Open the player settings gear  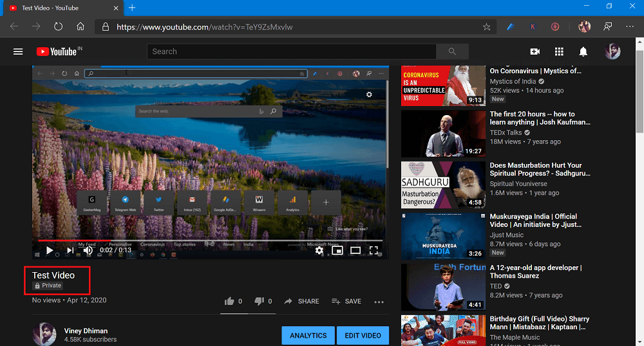319,250
